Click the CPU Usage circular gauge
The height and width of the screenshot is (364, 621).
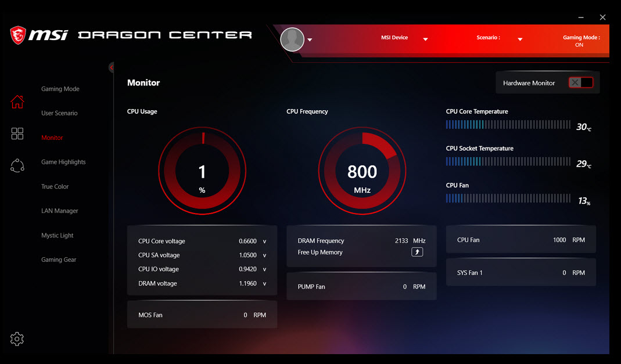(202, 171)
